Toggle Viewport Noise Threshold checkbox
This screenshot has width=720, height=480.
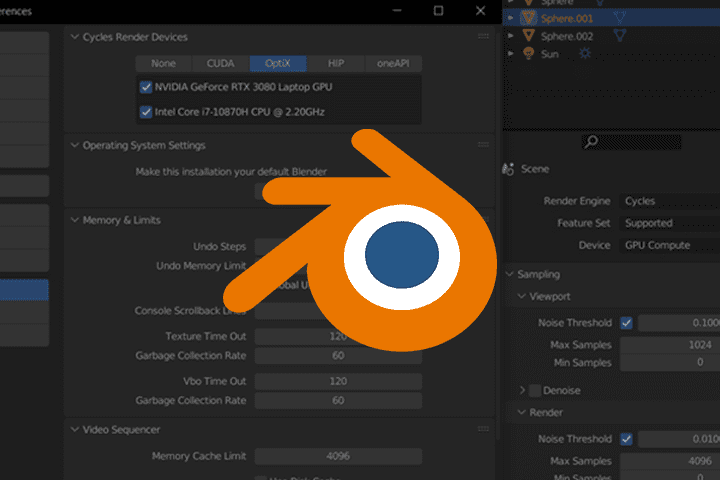click(626, 323)
